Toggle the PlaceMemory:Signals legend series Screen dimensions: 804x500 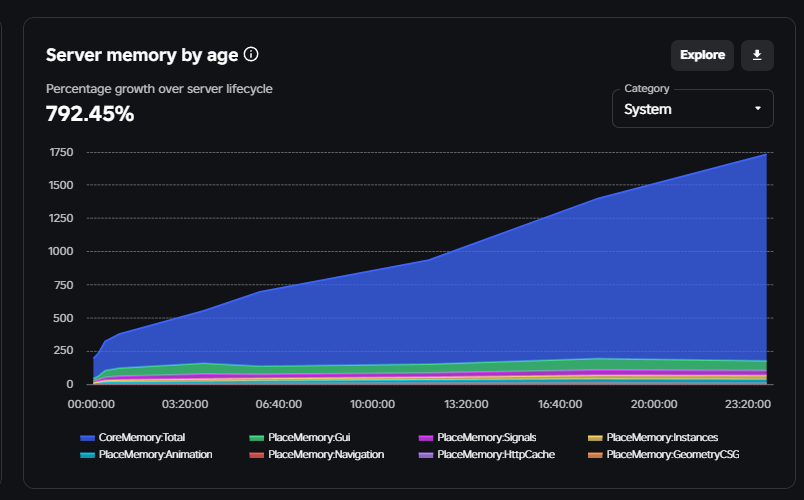point(477,437)
